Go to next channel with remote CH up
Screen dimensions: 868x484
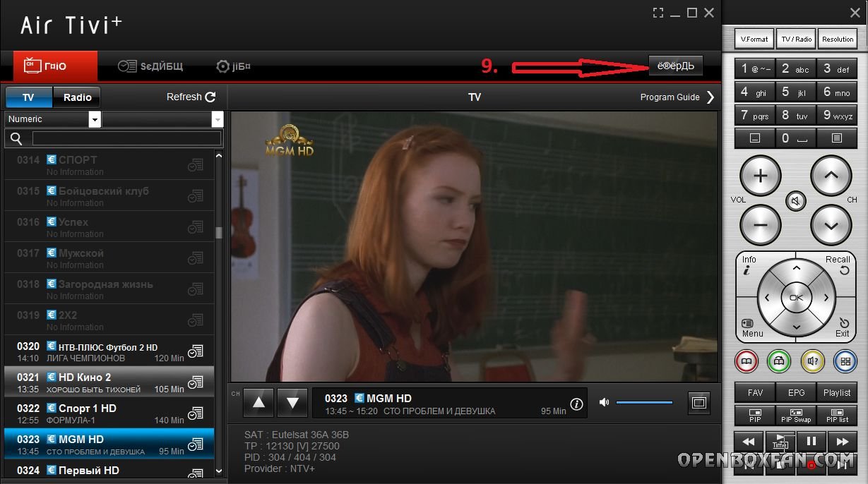[831, 176]
